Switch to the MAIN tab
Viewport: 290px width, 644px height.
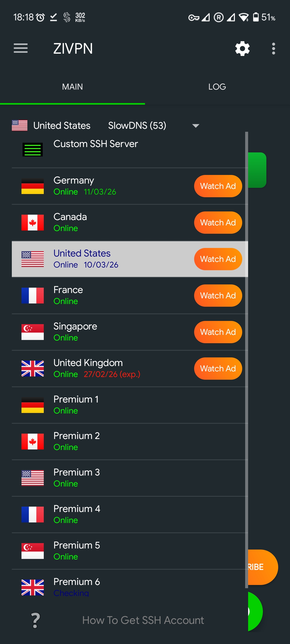72,87
